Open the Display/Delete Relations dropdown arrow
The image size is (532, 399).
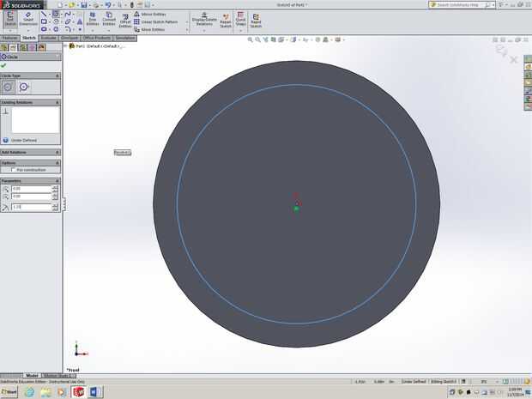click(204, 31)
